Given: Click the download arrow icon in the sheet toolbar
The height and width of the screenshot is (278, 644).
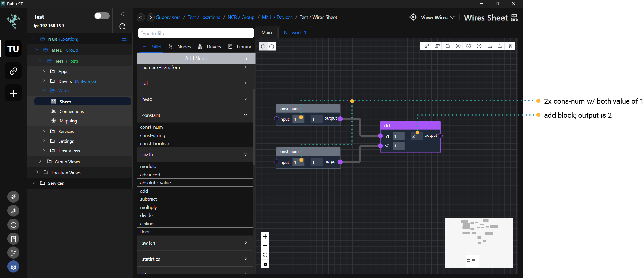Looking at the screenshot, I should click(x=490, y=46).
